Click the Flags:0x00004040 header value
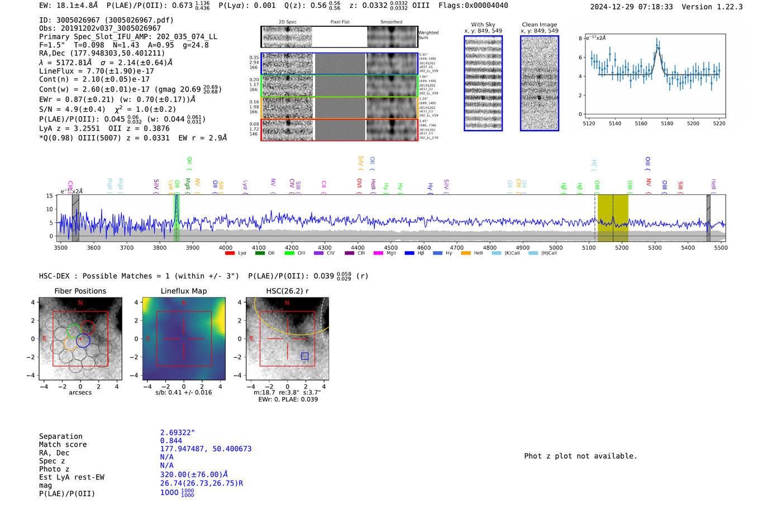782x532 pixels. (x=473, y=5)
